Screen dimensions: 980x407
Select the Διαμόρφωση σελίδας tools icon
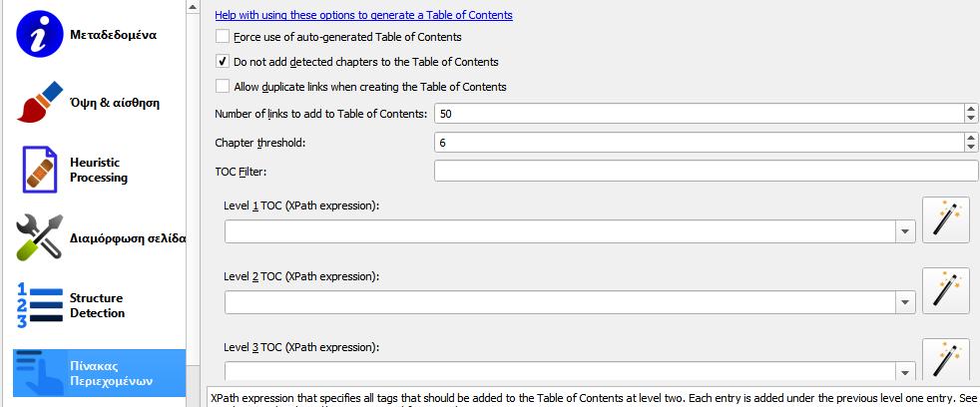click(x=39, y=237)
